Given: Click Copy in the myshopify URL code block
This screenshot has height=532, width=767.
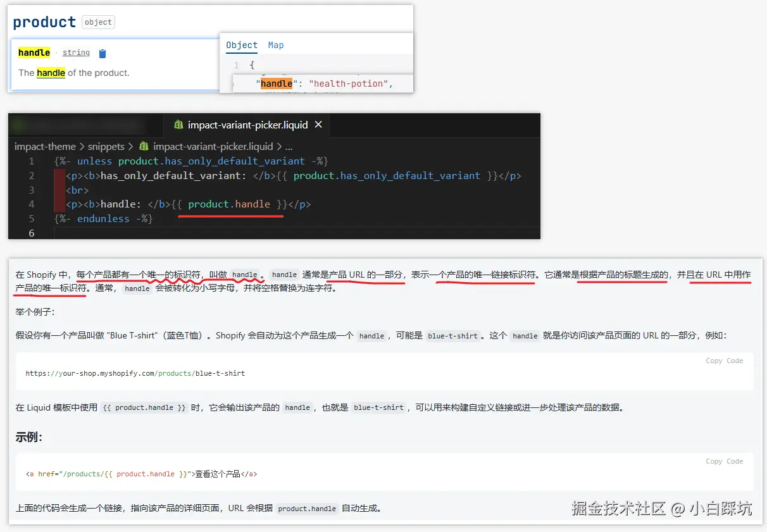Looking at the screenshot, I should tap(714, 361).
